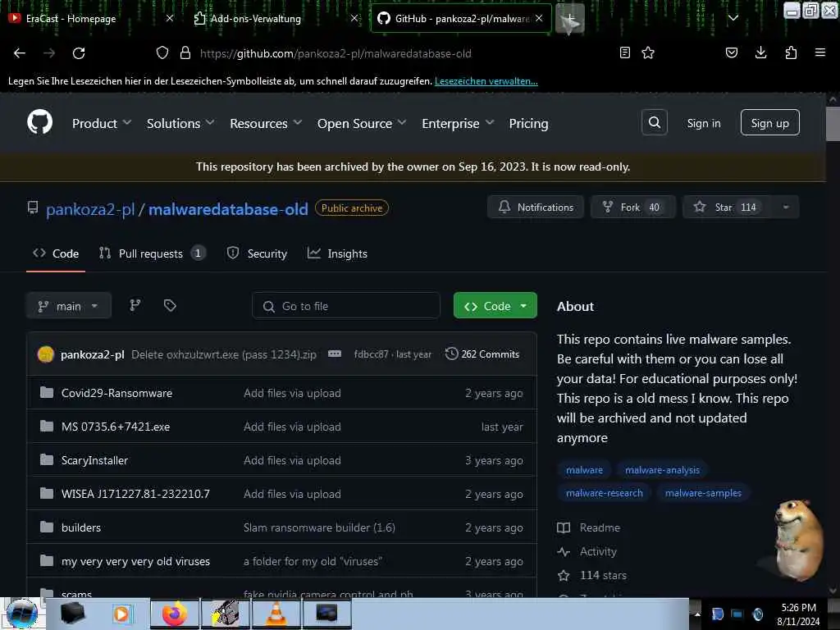Viewport: 840px width, 630px height.
Task: Open the star lists dropdown arrow
Action: click(785, 208)
